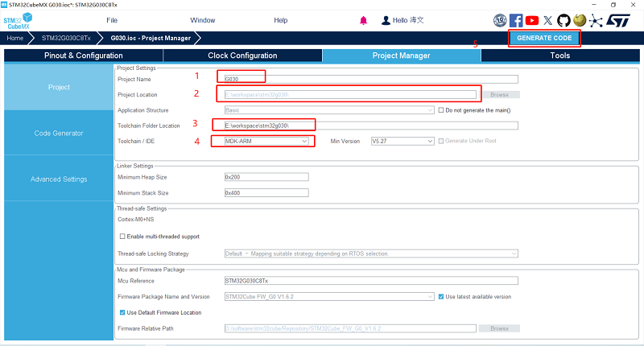Enable multi-threaded support checkbox
The width and height of the screenshot is (644, 346).
coord(122,237)
